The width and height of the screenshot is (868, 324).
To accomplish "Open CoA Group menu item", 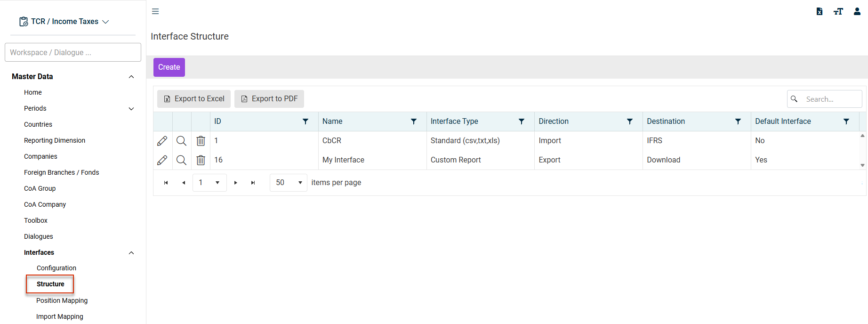I will click(x=40, y=188).
